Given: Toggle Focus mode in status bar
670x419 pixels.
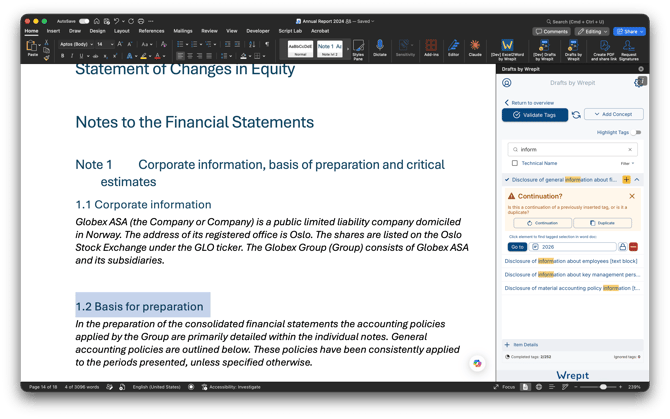Looking at the screenshot, I should (x=505, y=387).
